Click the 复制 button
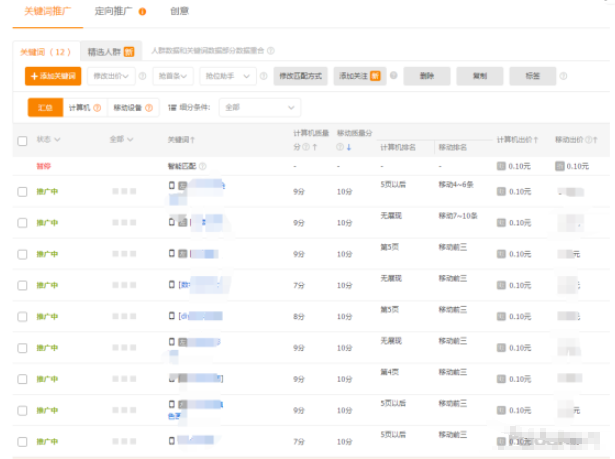 (x=480, y=76)
